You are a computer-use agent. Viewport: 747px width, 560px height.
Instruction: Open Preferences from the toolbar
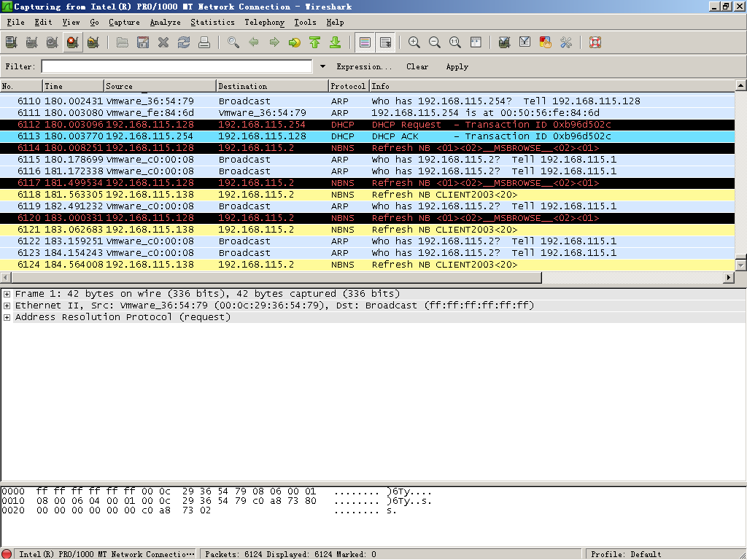566,42
